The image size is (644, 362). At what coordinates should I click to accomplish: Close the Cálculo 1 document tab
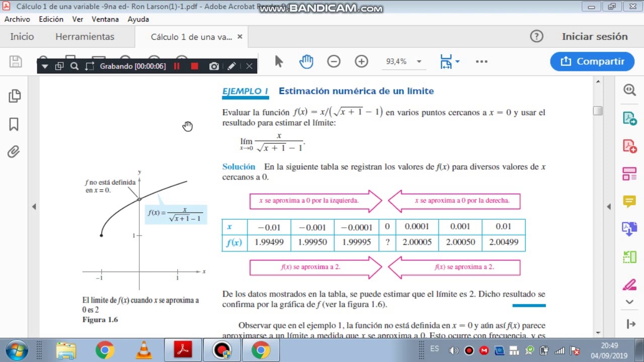240,37
